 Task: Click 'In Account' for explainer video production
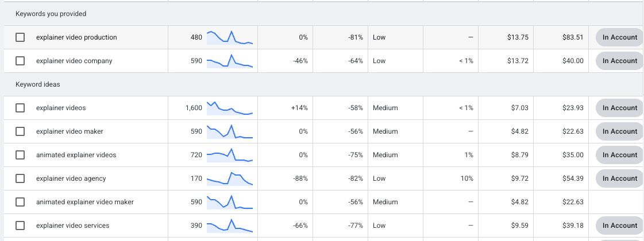[619, 37]
